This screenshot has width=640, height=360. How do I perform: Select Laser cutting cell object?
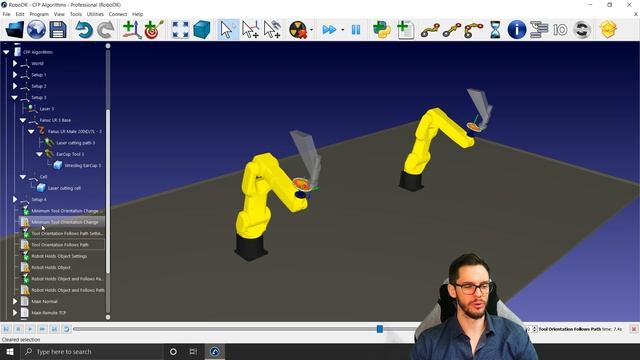point(64,188)
